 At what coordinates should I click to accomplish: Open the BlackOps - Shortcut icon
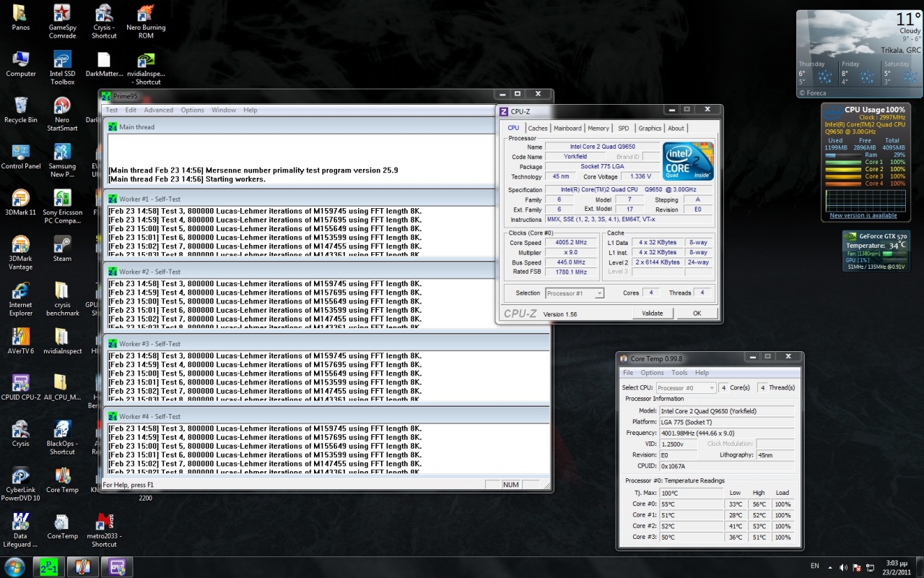pyautogui.click(x=62, y=437)
